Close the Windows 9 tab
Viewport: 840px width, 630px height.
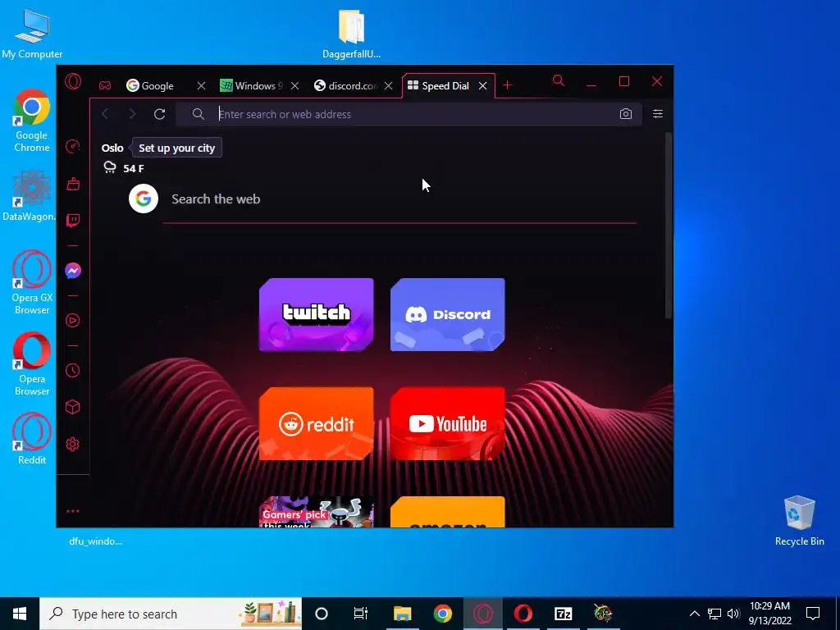(294, 85)
